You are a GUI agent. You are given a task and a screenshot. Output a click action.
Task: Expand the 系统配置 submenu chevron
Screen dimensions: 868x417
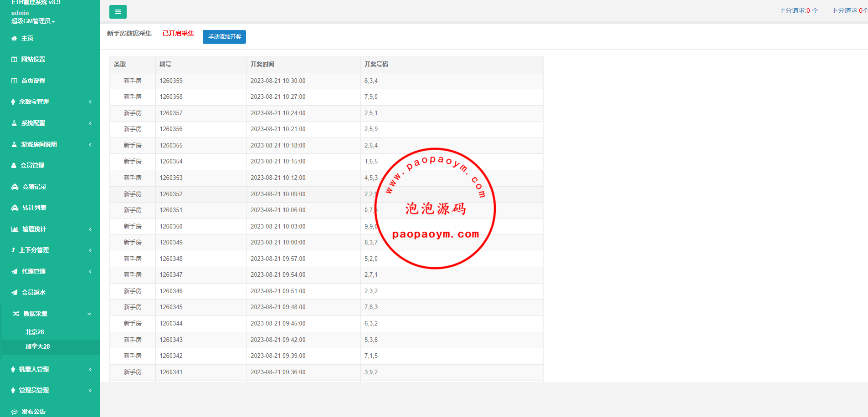[90, 123]
